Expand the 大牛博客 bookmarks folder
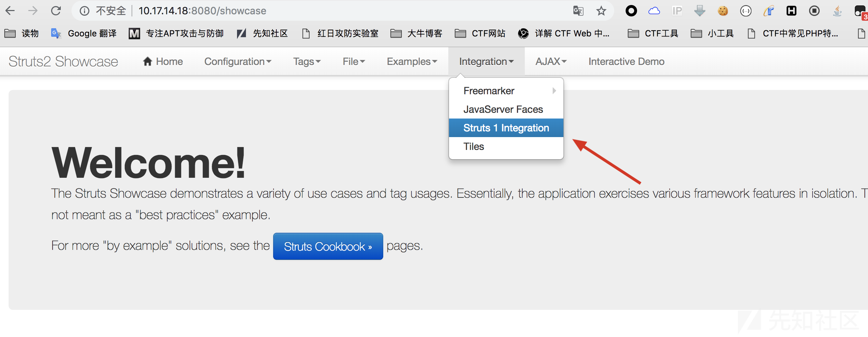Image resolution: width=868 pixels, height=337 pixels. [x=416, y=34]
